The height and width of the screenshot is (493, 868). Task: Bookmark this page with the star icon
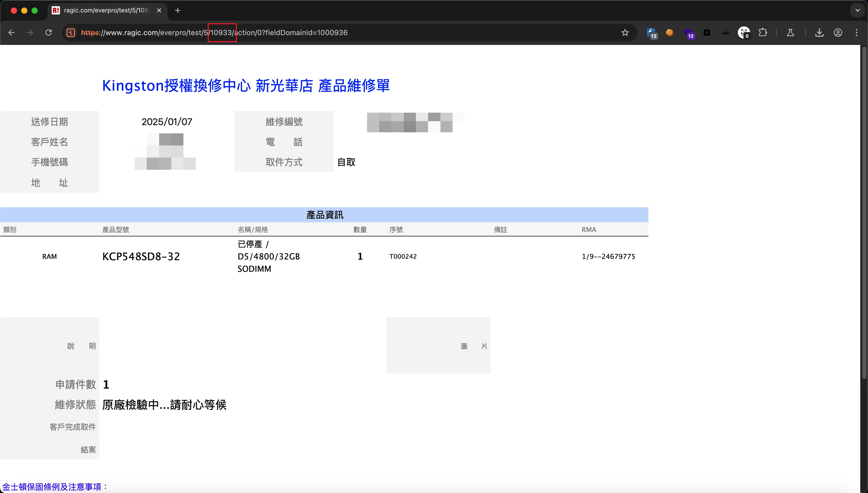click(x=625, y=33)
